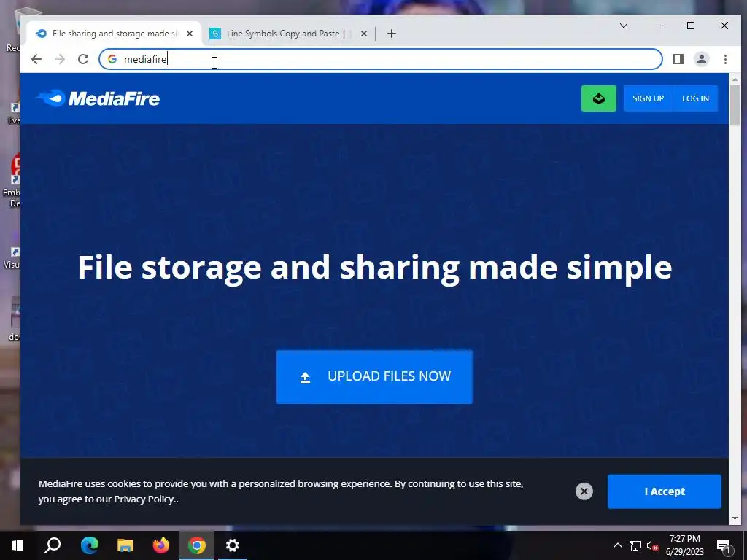
Task: Click the green upload icon button
Action: 598,98
